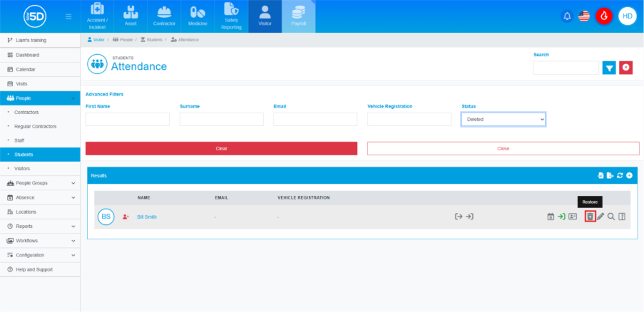Select Visitors in the People submenu

pos(22,169)
